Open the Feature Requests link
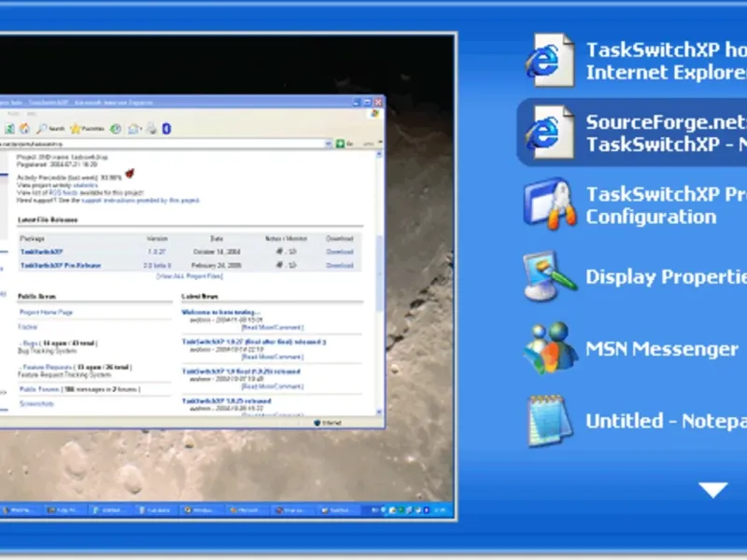747x560 pixels. click(48, 367)
